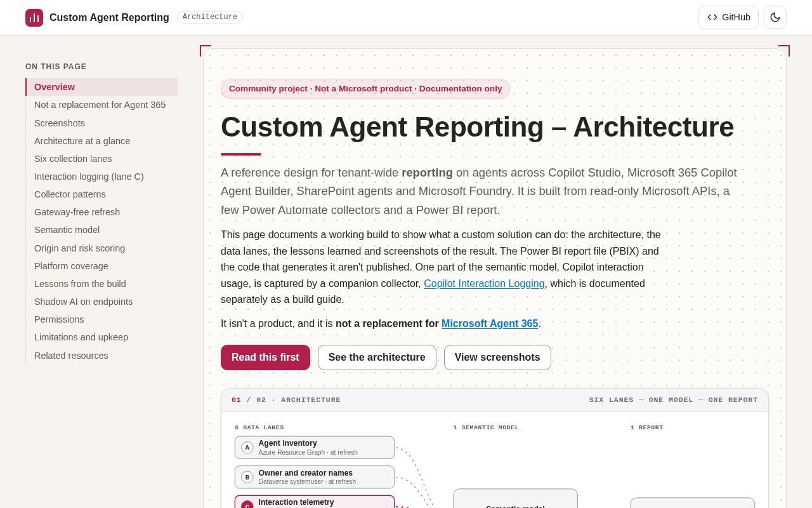
Task: Click the main Architecture page heading
Action: (477, 127)
